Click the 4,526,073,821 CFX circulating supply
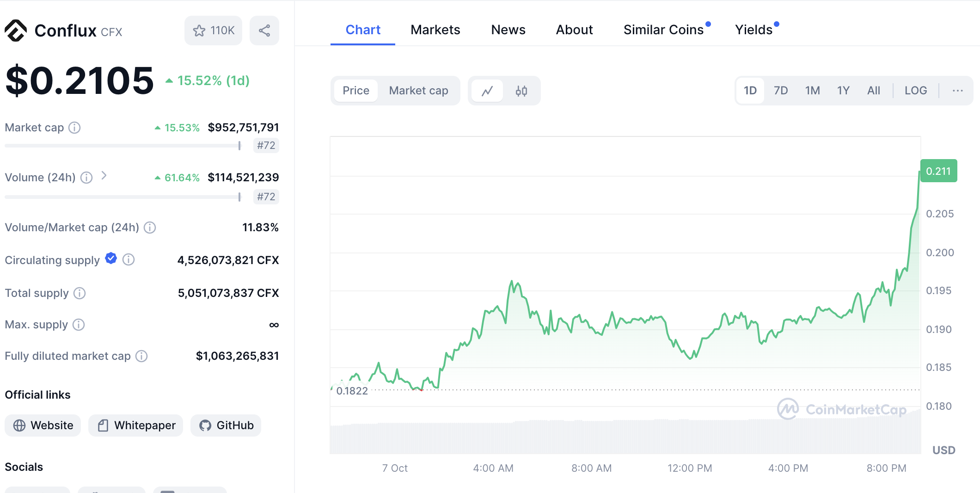This screenshot has height=493, width=980. [x=228, y=260]
